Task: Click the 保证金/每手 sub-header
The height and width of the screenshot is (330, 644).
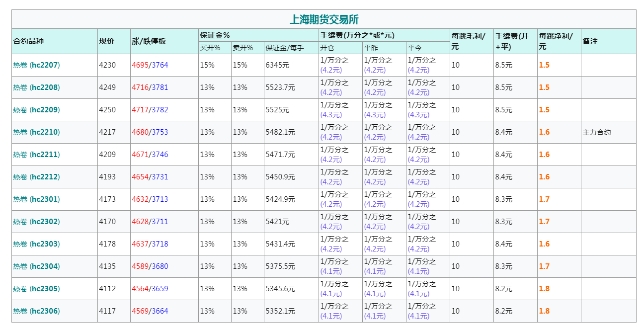Action: pyautogui.click(x=285, y=48)
